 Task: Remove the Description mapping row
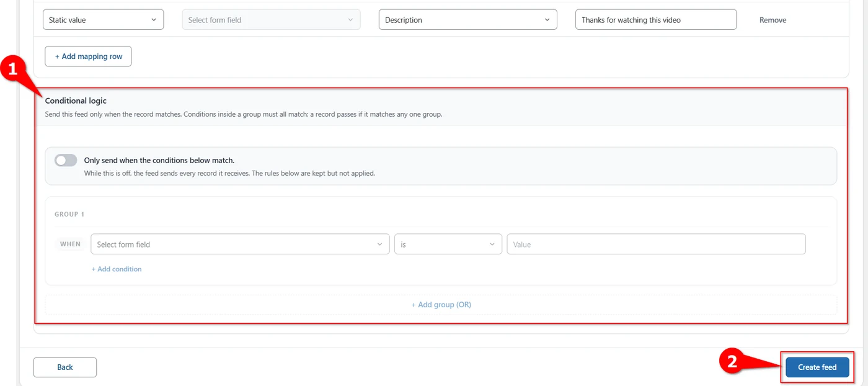tap(773, 20)
